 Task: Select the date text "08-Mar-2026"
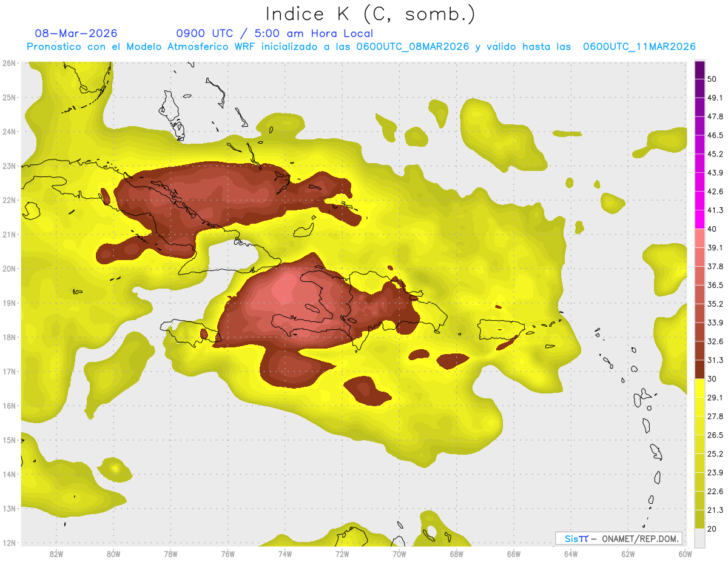76,33
